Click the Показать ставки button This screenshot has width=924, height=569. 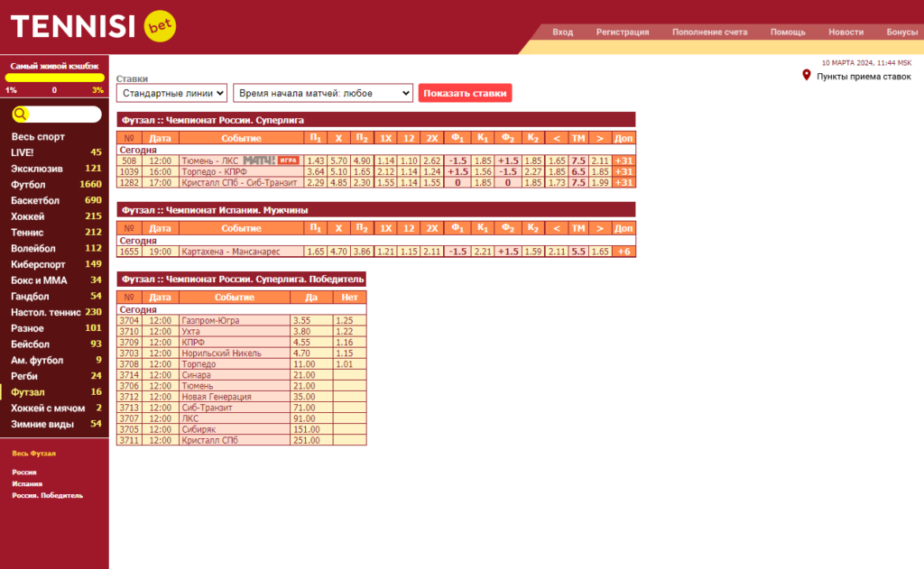pyautogui.click(x=465, y=93)
